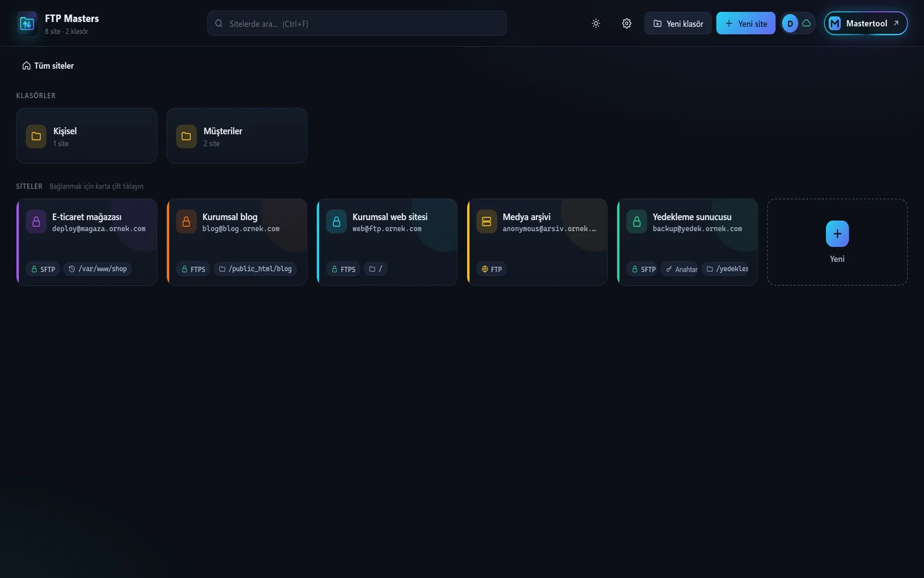Screen dimensions: 924x578
Task: Click the Yeni klasör button
Action: click(678, 24)
